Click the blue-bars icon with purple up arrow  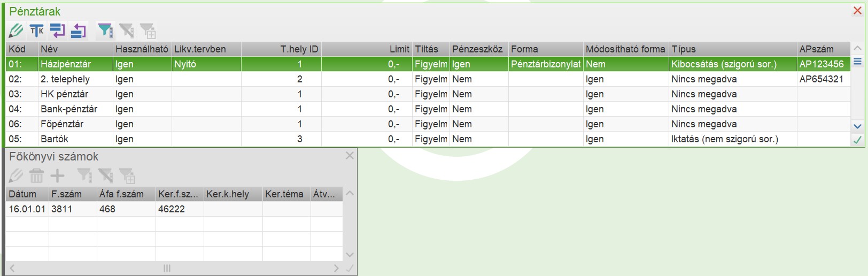[79, 31]
